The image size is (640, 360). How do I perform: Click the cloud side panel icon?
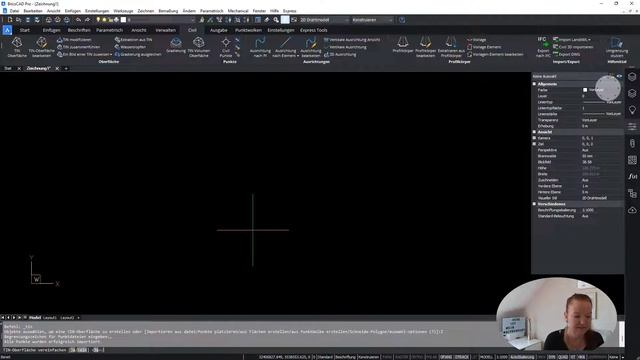[x=632, y=210]
